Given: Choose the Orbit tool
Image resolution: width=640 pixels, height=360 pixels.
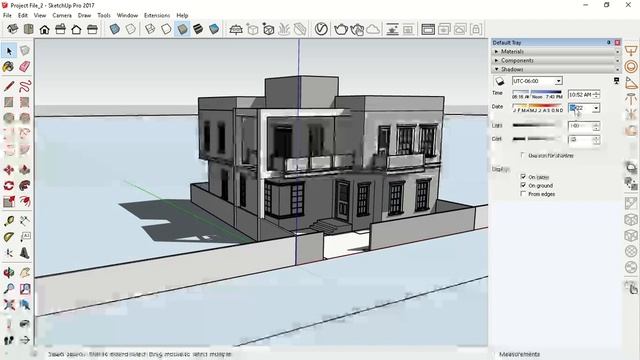Looking at the screenshot, I should (9, 273).
